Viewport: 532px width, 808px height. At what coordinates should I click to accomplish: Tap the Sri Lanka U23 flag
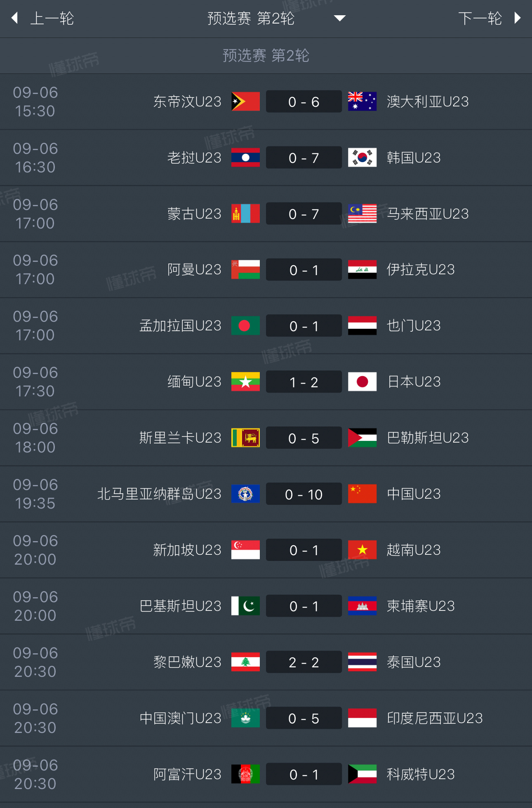pos(245,438)
